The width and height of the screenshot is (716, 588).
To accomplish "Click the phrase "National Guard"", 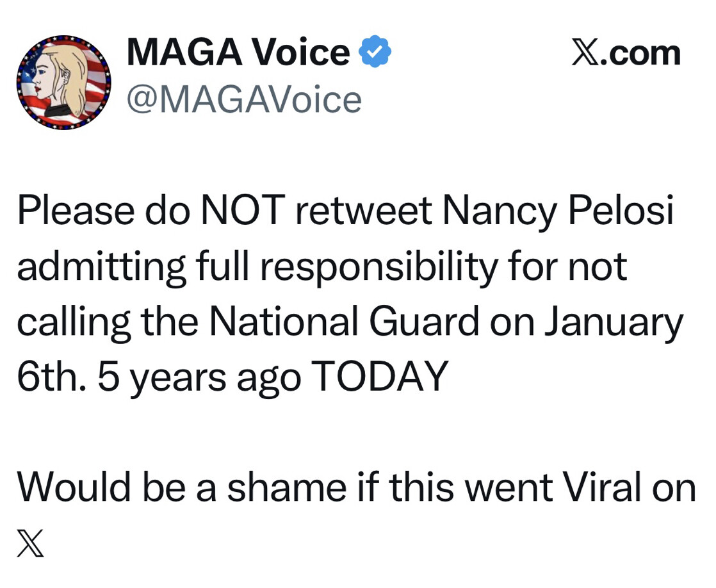I will (344, 322).
